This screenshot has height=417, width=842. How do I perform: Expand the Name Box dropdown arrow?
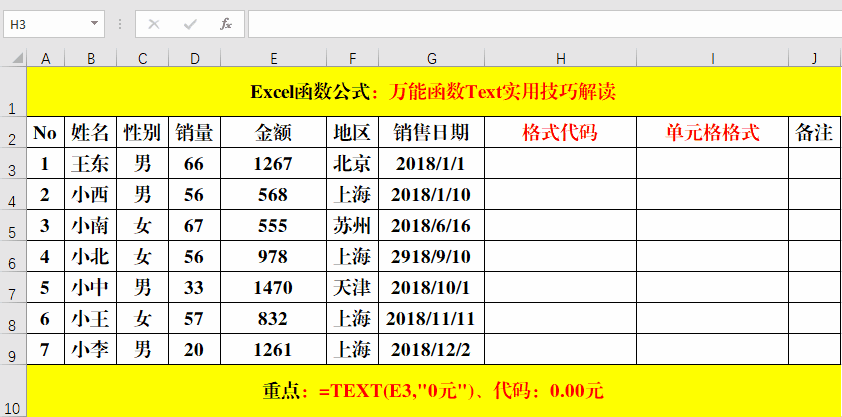(95, 24)
